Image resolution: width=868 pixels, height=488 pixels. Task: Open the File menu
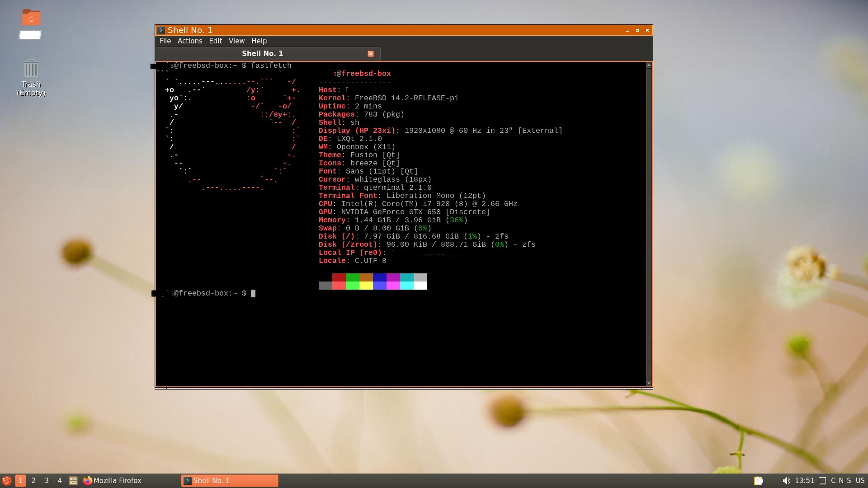[165, 41]
